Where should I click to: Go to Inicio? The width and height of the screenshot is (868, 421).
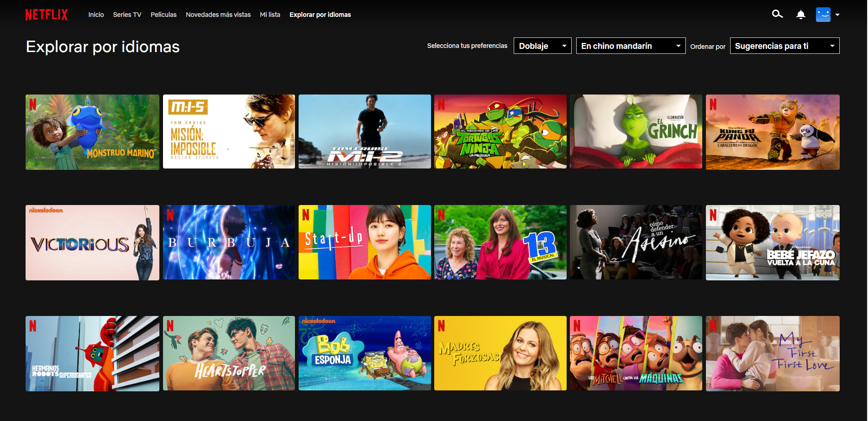(96, 15)
